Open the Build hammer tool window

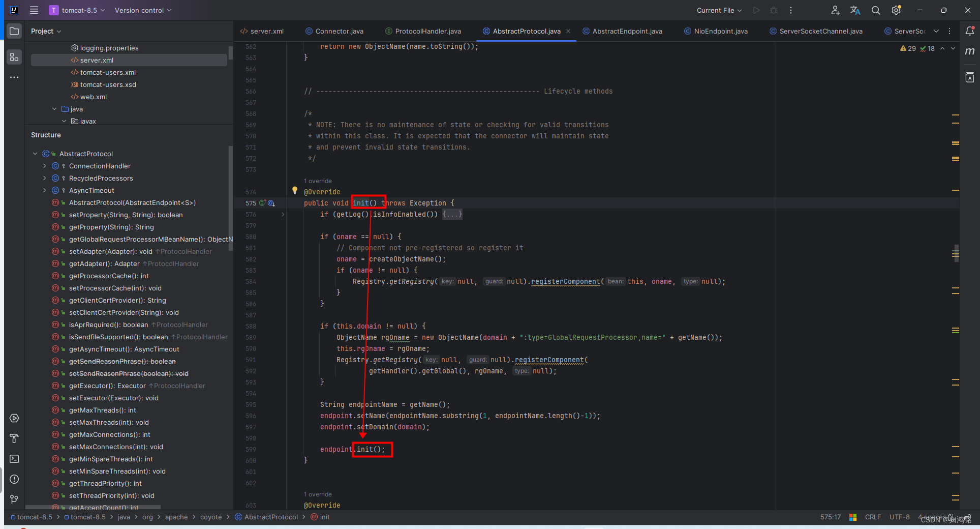point(14,438)
